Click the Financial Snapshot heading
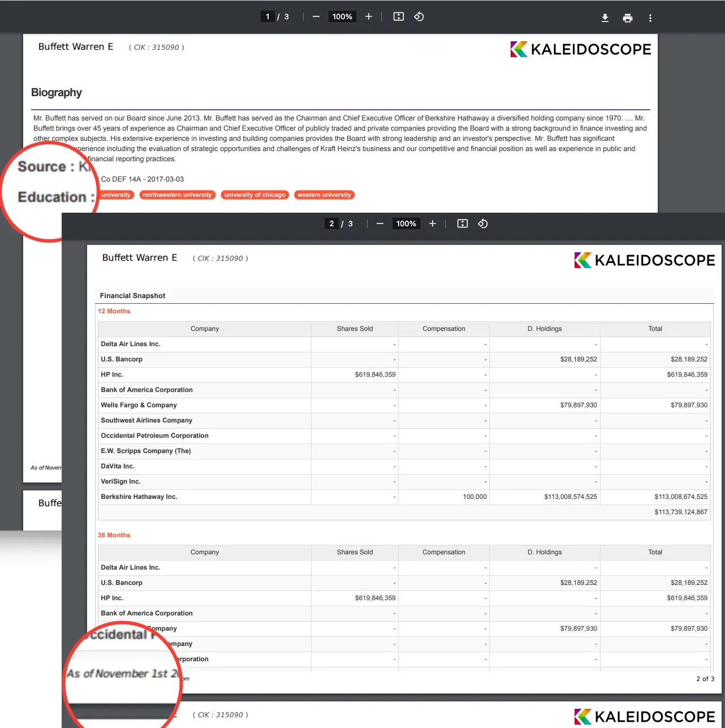Viewport: 725px width, 728px height. click(133, 296)
